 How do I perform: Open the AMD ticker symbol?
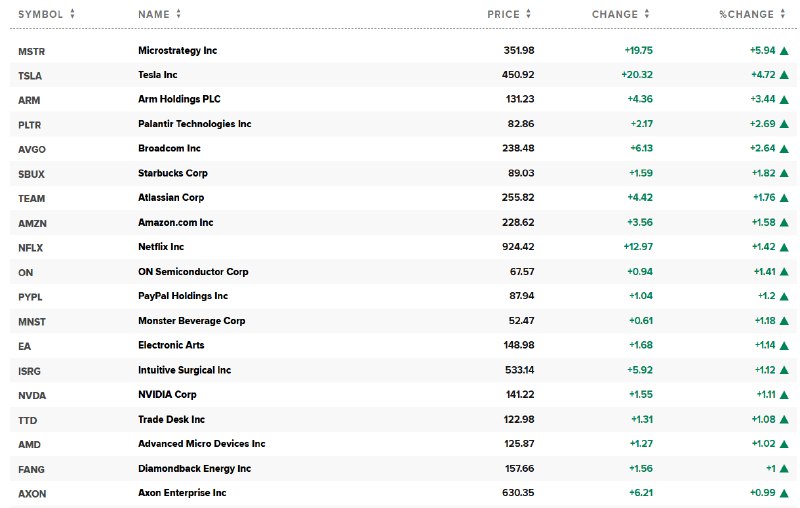[29, 444]
